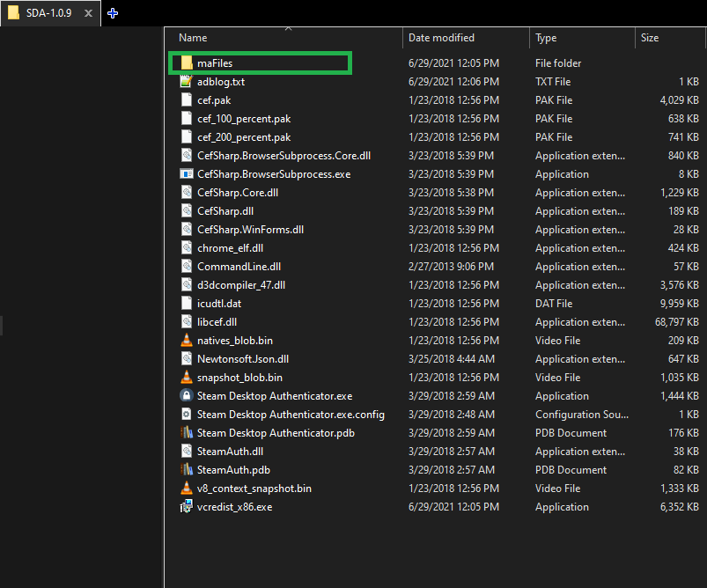Toggle sort direction with arrow above Name
The image size is (707, 588).
point(289,29)
